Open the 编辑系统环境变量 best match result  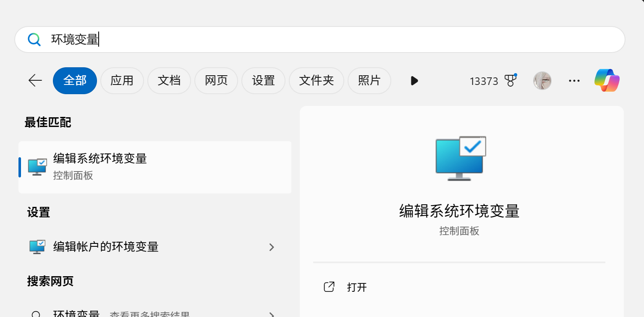point(154,167)
